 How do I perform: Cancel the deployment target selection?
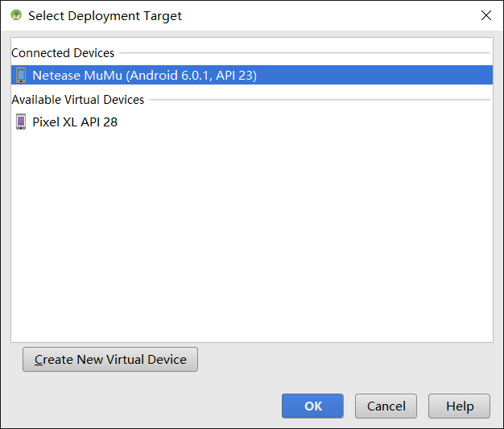click(386, 406)
